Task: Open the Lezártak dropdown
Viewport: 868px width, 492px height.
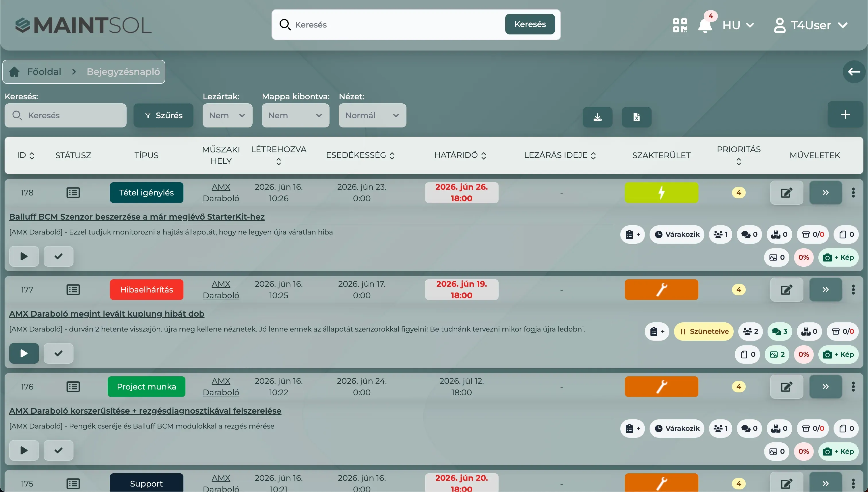Action: 227,115
